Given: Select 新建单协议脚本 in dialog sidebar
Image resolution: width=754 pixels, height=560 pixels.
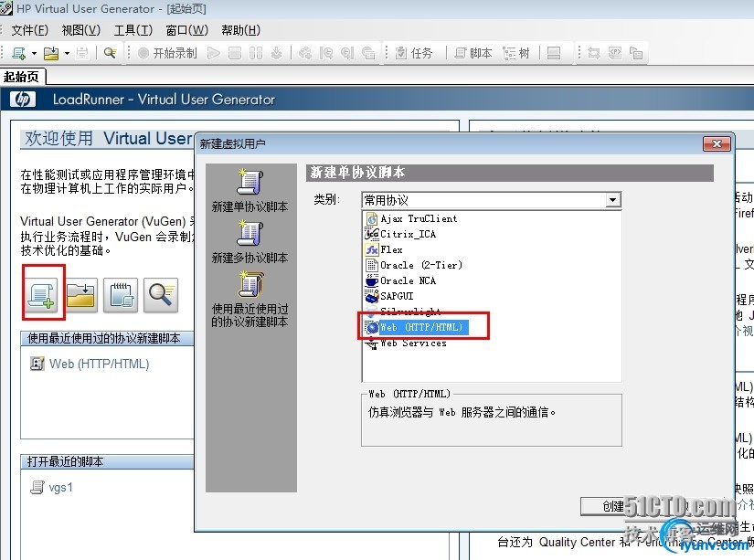Looking at the screenshot, I should point(250,190).
